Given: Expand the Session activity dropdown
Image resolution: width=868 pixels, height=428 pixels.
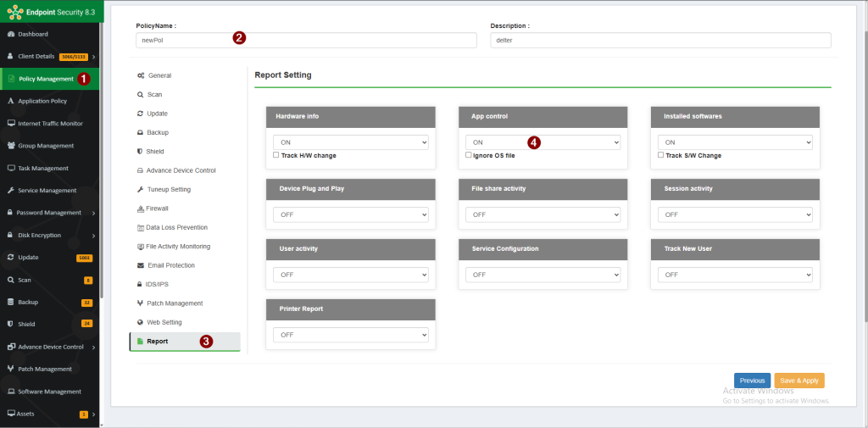Looking at the screenshot, I should (x=735, y=215).
